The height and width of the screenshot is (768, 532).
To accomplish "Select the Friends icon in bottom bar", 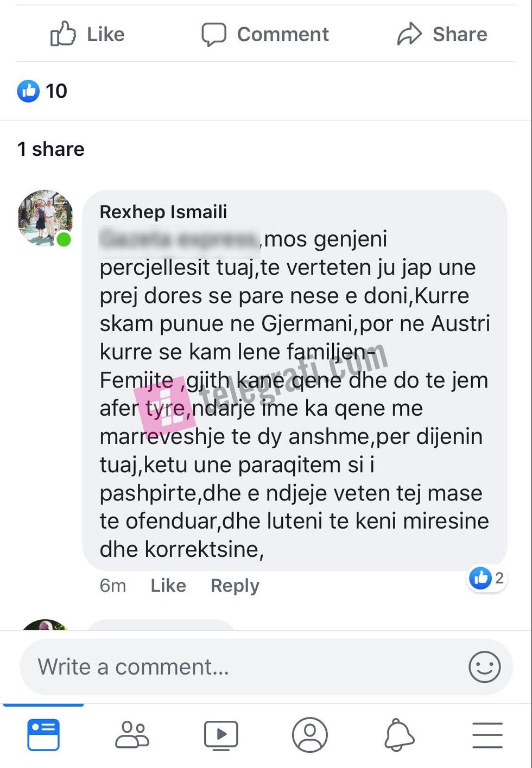I will pos(132,735).
